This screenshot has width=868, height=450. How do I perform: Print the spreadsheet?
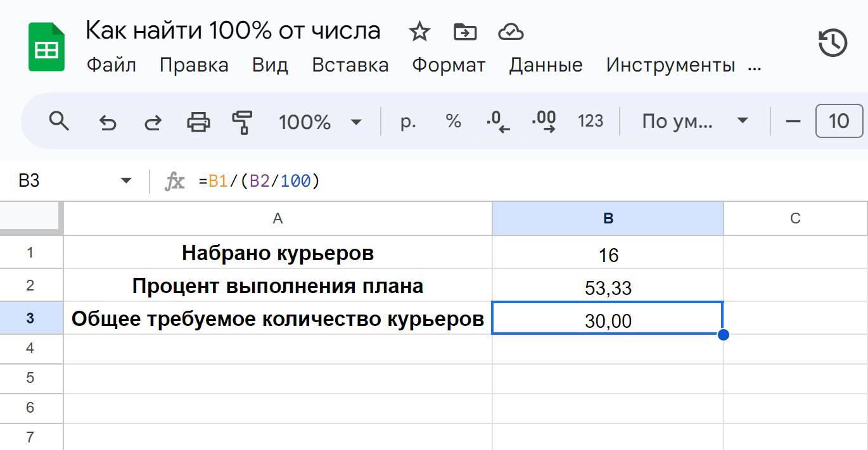click(198, 121)
